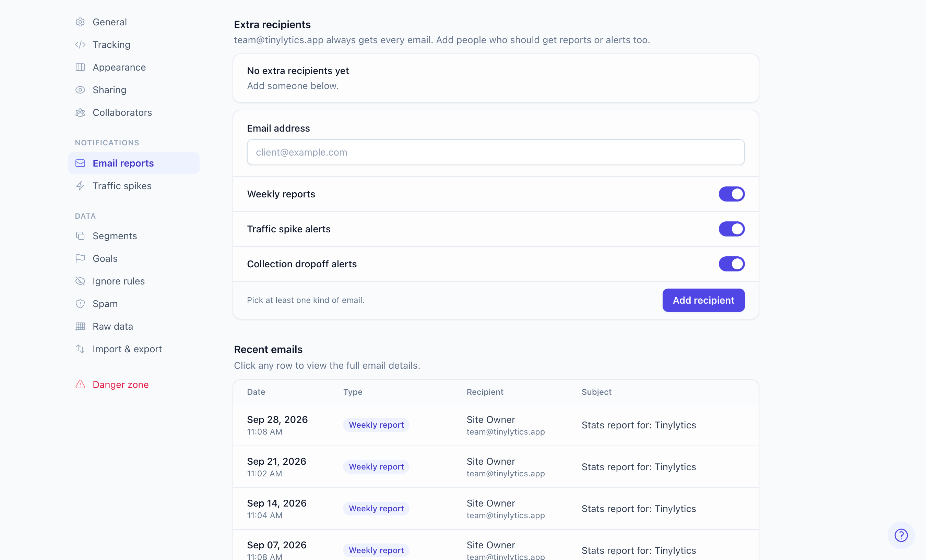
Task: Click the Spam shield icon
Action: coord(80,303)
